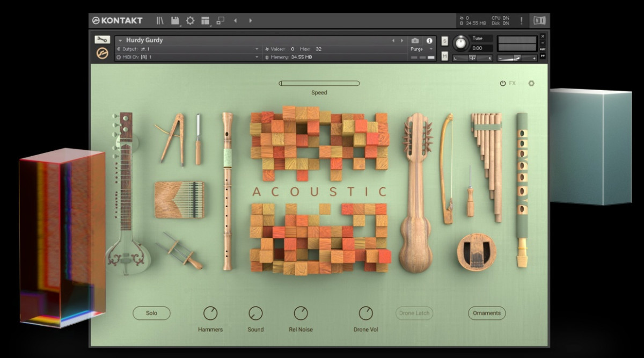This screenshot has height=358, width=644.
Task: Click the Sound knob
Action: (x=255, y=313)
